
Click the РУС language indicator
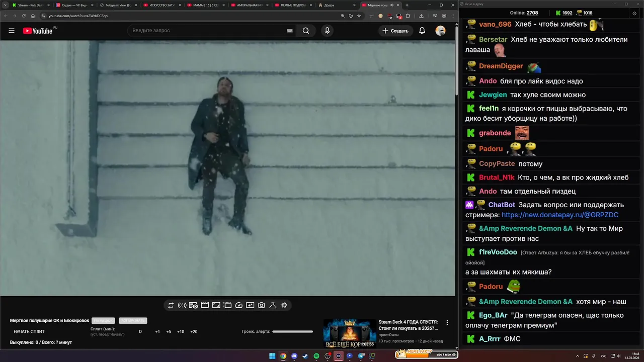pos(603,356)
